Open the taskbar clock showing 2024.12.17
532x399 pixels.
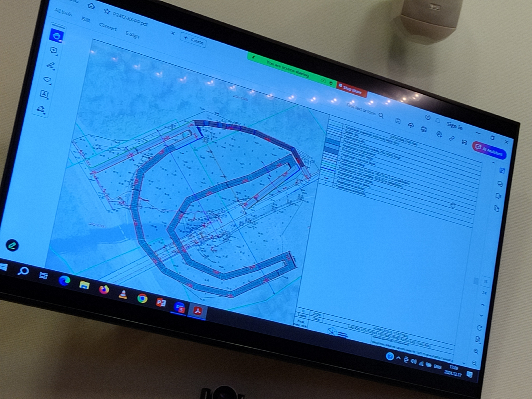[x=453, y=371]
